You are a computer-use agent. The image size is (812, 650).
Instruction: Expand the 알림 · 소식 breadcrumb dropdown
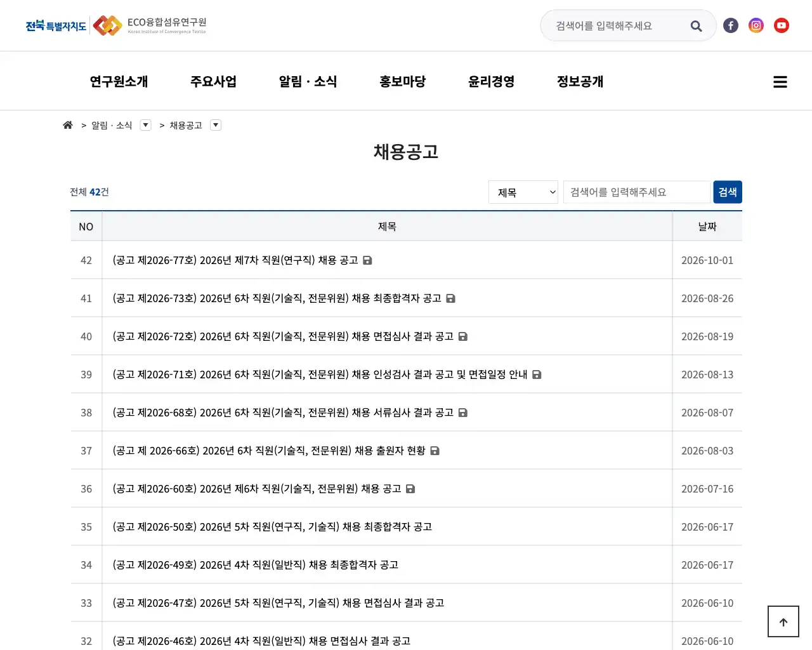146,125
